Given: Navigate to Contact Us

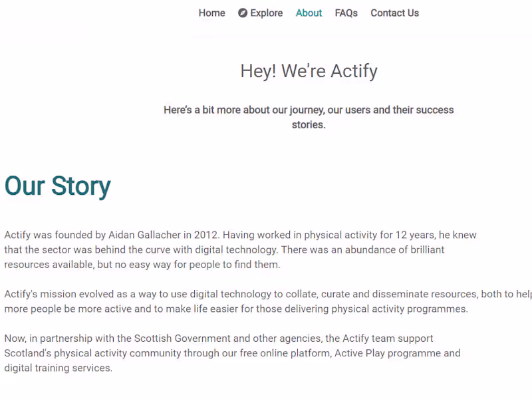Looking at the screenshot, I should [394, 13].
